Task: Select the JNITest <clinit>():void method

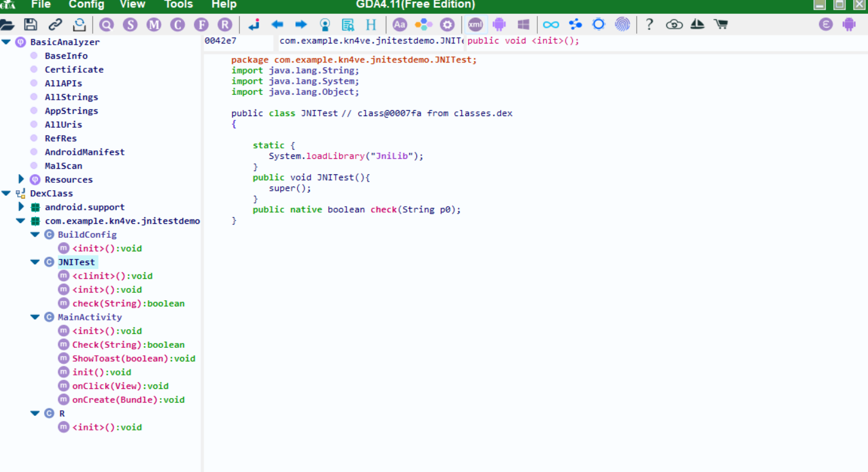Action: [112, 276]
